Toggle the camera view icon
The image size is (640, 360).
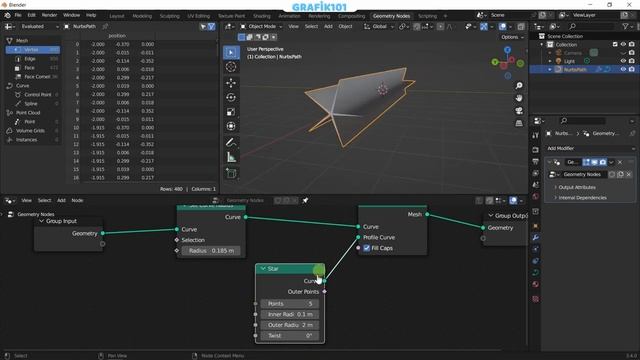[519, 111]
